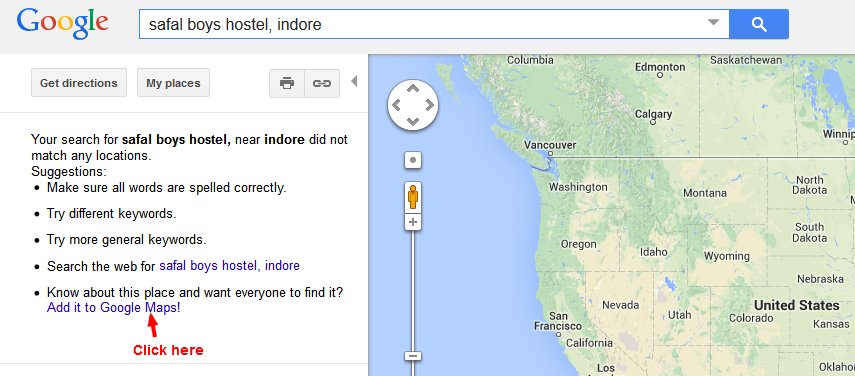Image resolution: width=855 pixels, height=376 pixels.
Task: Follow the 'safal boys hostel, indore' web search link
Action: pos(230,266)
